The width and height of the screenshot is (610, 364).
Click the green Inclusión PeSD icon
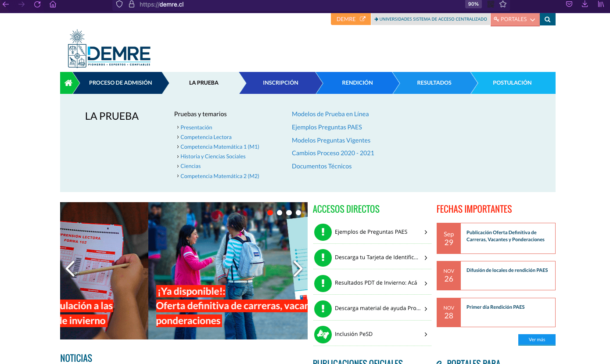323,334
